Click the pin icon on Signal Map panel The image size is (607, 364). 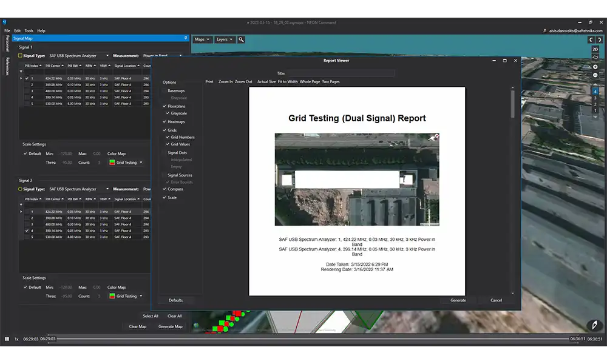185,38
